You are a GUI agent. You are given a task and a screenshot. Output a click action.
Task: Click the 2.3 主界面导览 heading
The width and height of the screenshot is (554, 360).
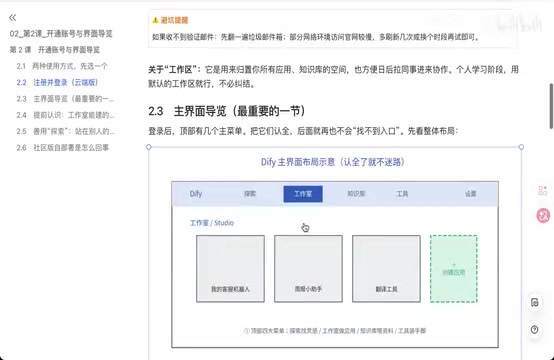226,111
